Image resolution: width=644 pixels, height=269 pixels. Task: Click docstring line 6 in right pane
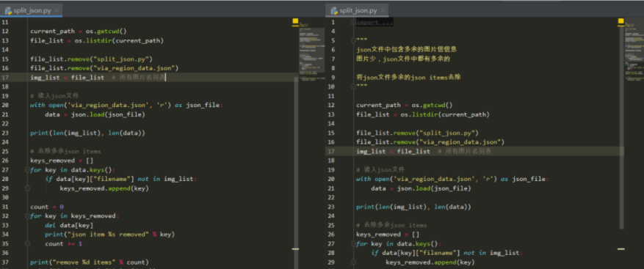coord(407,49)
